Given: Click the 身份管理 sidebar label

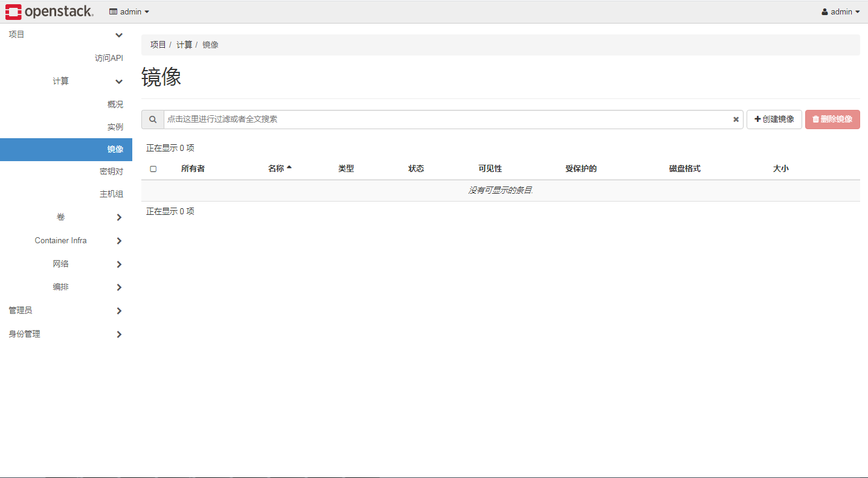Looking at the screenshot, I should click(x=24, y=334).
